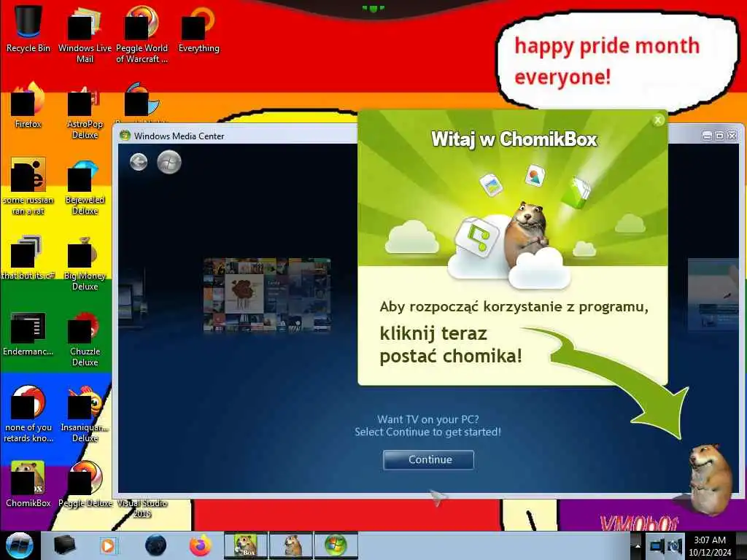Select the Visual Studio 2015 desktop label

[x=142, y=508]
